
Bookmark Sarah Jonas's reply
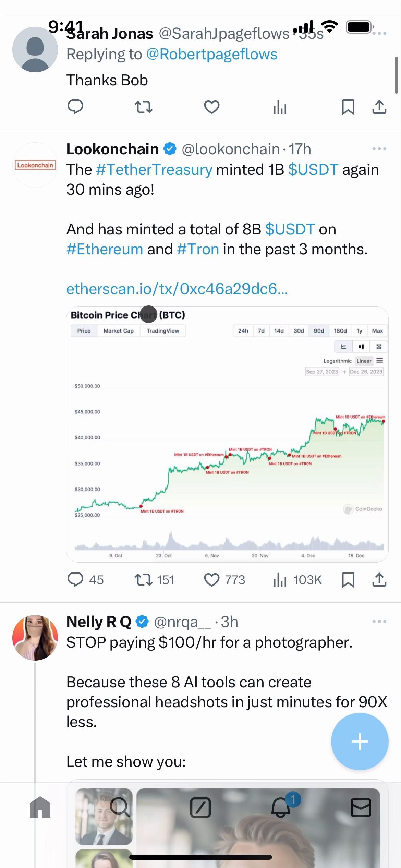click(x=348, y=107)
